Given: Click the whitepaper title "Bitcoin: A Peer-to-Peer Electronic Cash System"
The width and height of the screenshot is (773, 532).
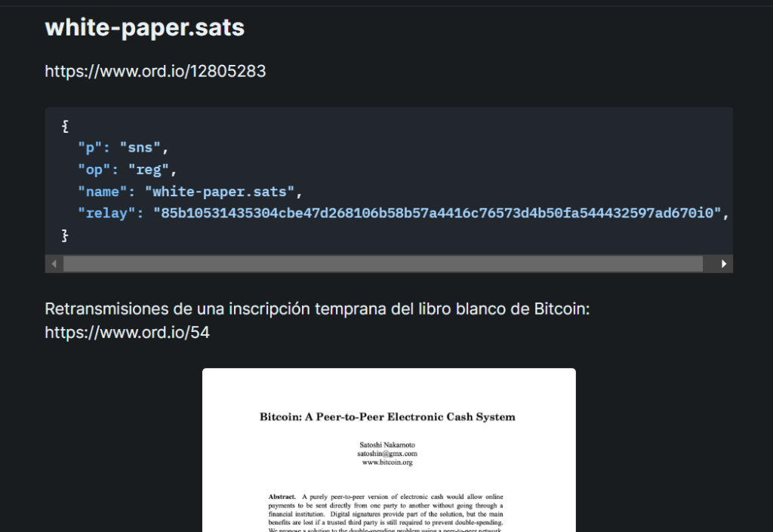Looking at the screenshot, I should coord(387,417).
